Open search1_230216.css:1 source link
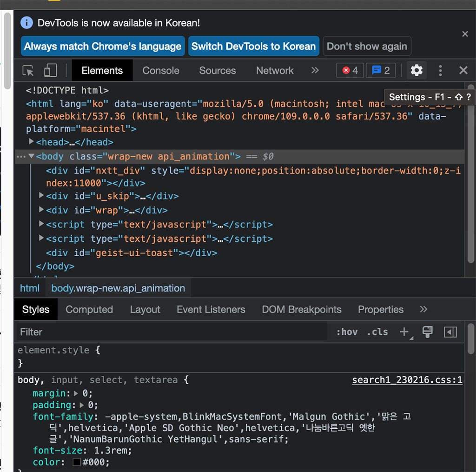Viewport: 476px width, 472px height. [407, 379]
